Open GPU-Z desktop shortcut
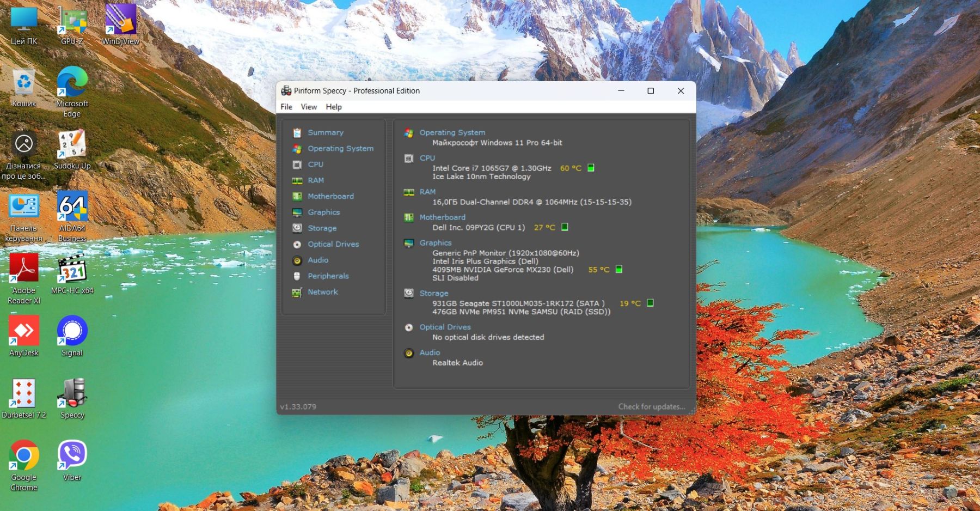This screenshot has width=980, height=511. pos(72,25)
